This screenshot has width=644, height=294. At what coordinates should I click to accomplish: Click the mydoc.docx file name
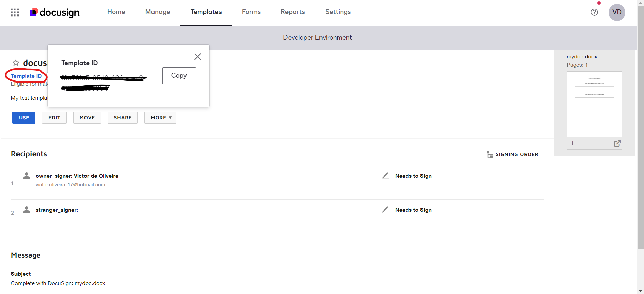[x=582, y=57]
